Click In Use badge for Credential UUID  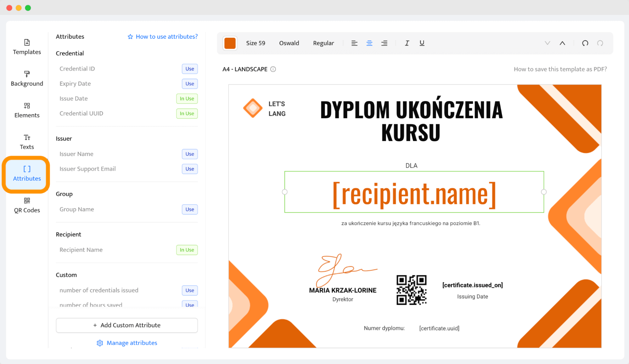tap(187, 114)
